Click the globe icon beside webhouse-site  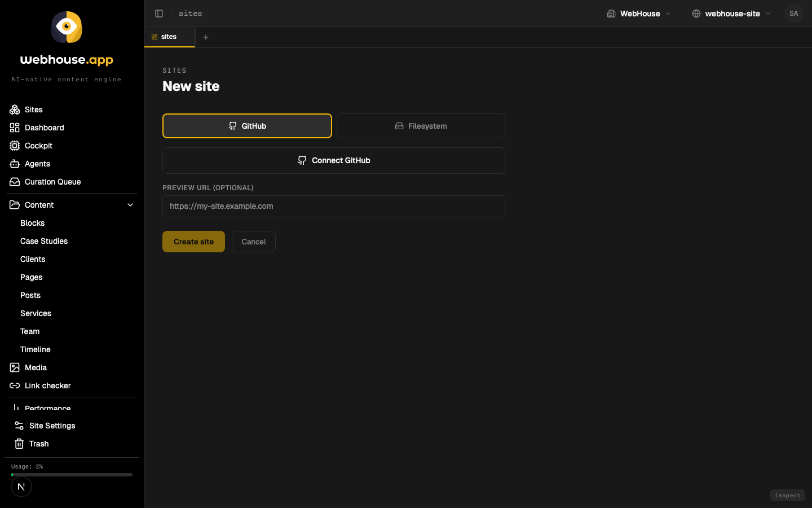(696, 14)
